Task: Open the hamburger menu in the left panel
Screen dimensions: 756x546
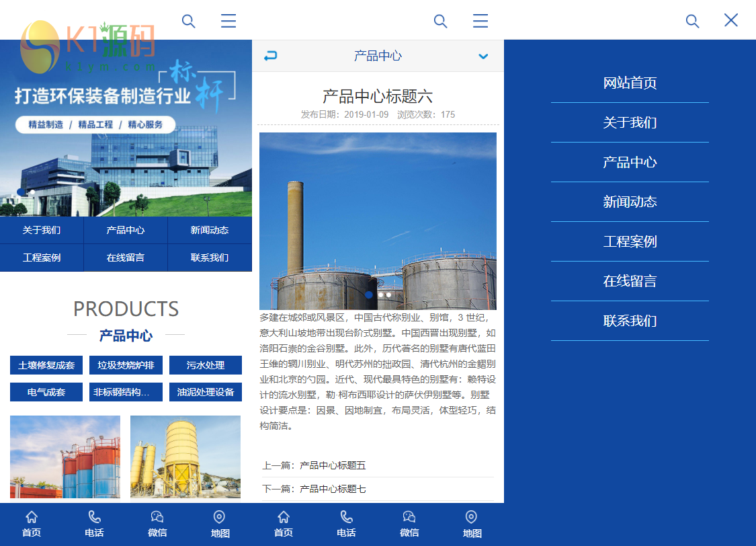Action: pyautogui.click(x=228, y=22)
